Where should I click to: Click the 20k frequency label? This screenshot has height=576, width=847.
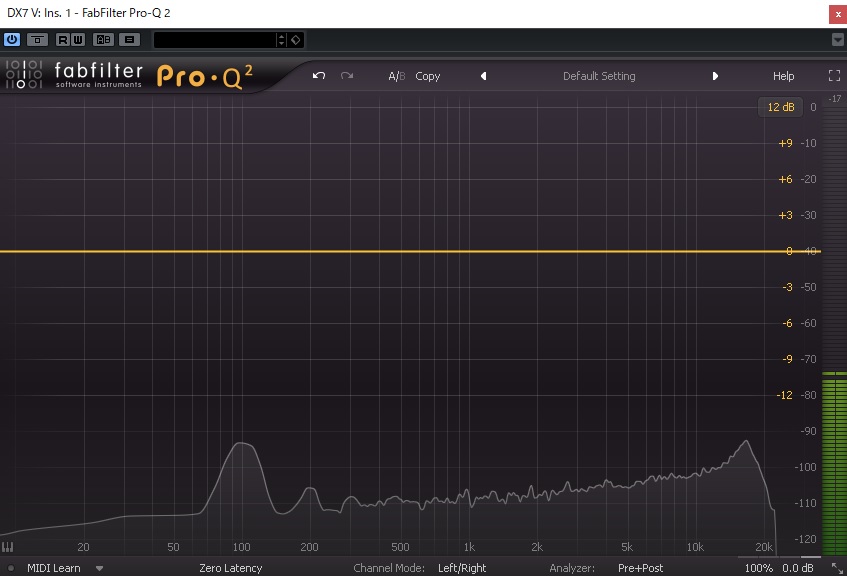[764, 547]
